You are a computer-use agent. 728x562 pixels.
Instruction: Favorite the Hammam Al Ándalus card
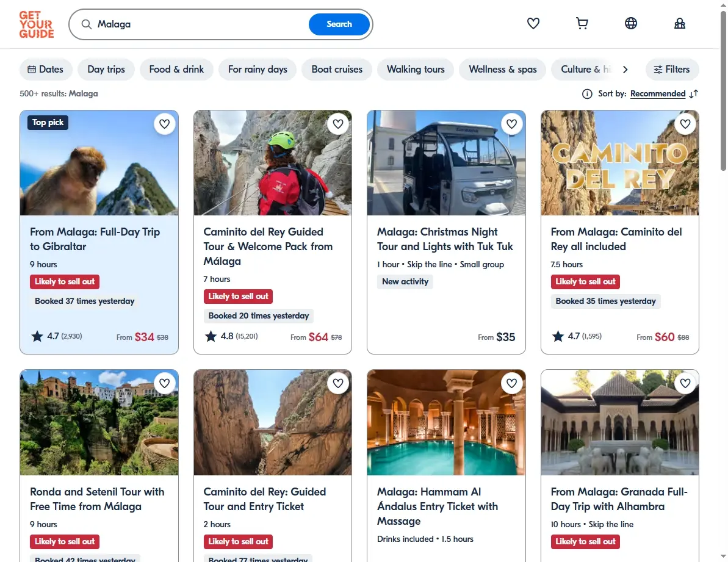coord(511,383)
